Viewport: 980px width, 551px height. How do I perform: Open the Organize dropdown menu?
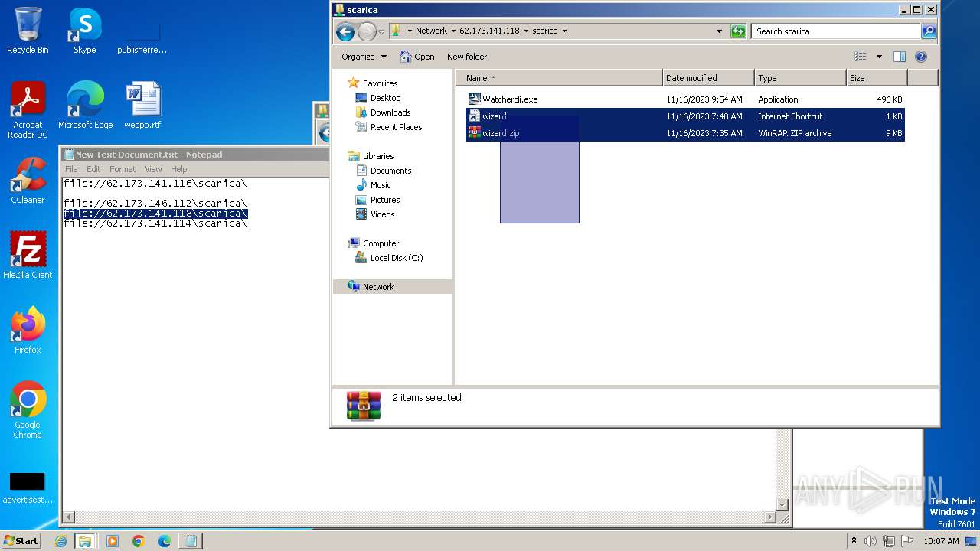coord(364,57)
